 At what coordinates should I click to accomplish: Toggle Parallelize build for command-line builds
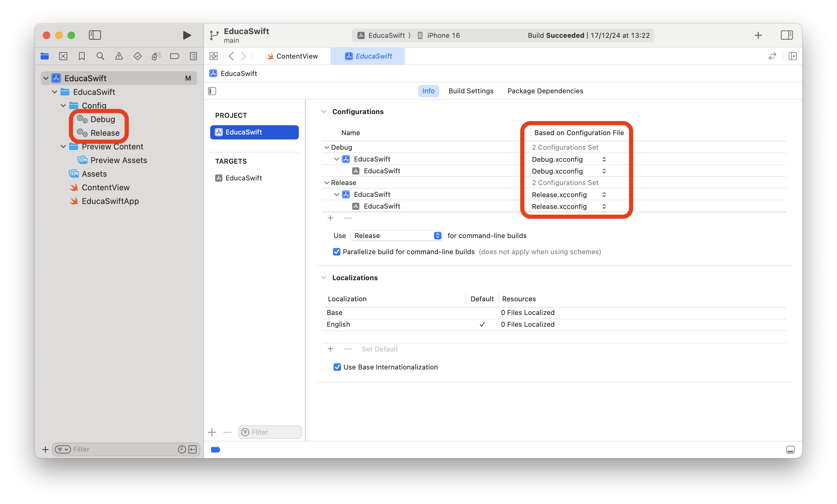pos(336,252)
